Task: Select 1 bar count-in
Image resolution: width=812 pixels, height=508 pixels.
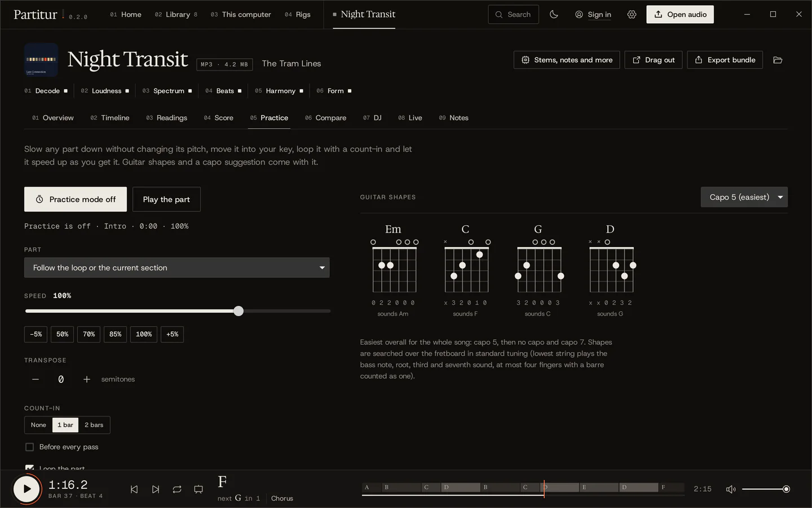Action: (65, 425)
